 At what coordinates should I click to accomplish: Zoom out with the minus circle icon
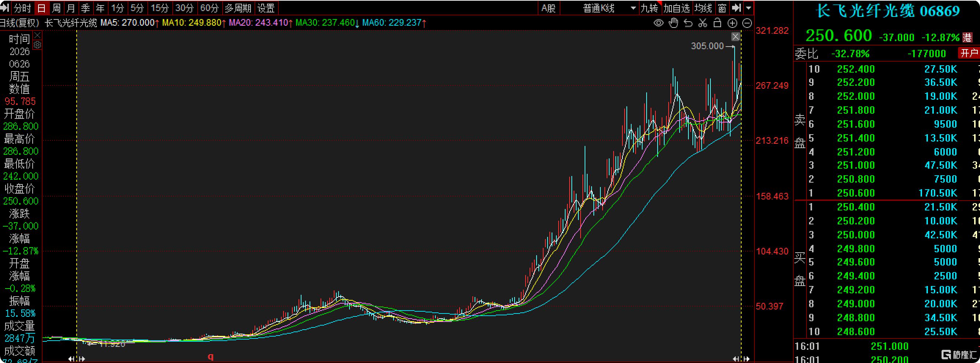[747, 23]
